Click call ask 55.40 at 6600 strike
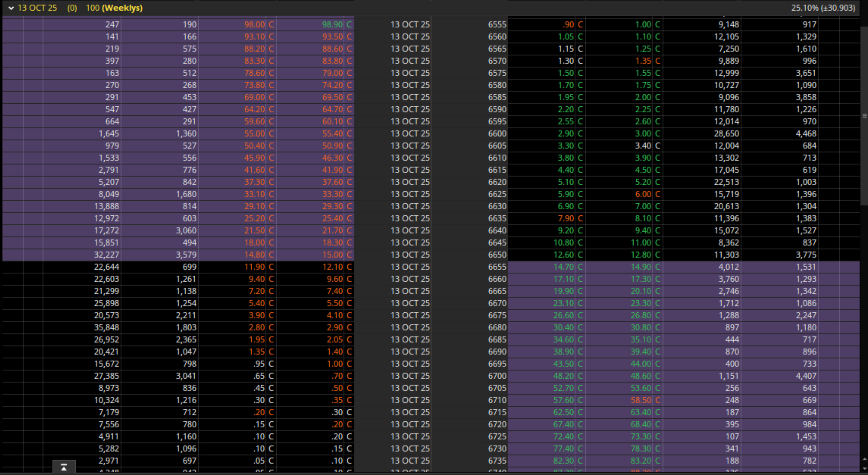 click(332, 134)
